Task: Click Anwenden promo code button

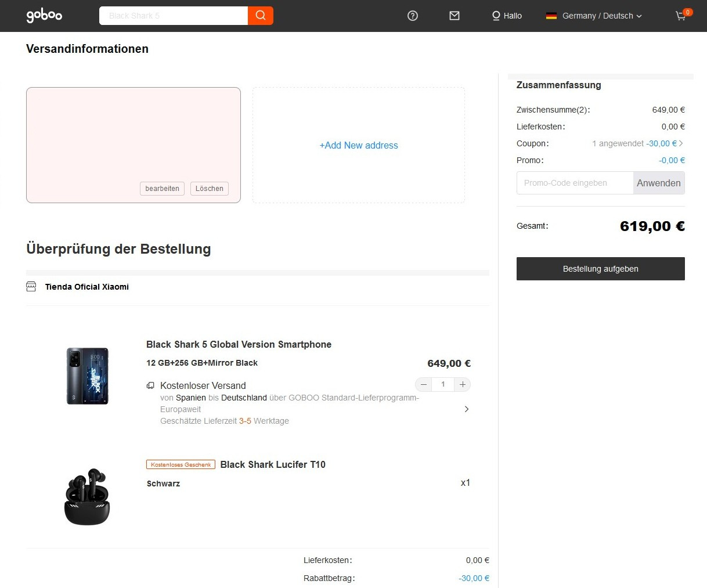Action: click(x=658, y=183)
